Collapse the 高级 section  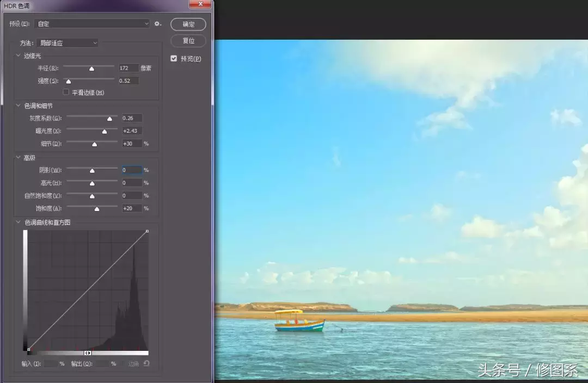coord(18,157)
